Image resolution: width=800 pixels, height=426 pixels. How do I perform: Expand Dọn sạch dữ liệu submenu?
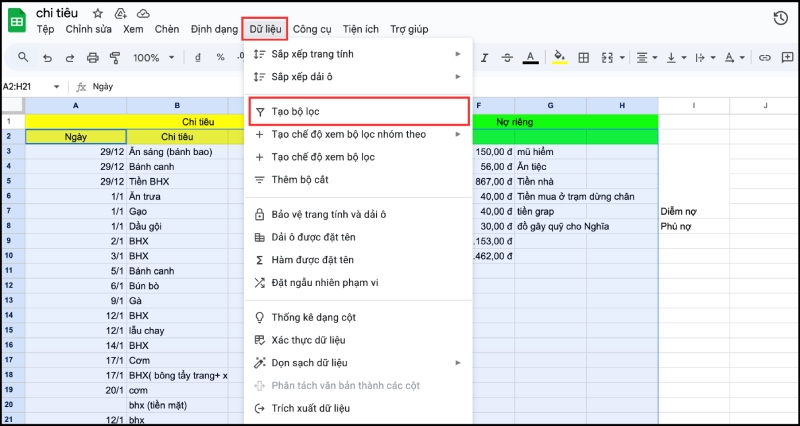coord(358,363)
